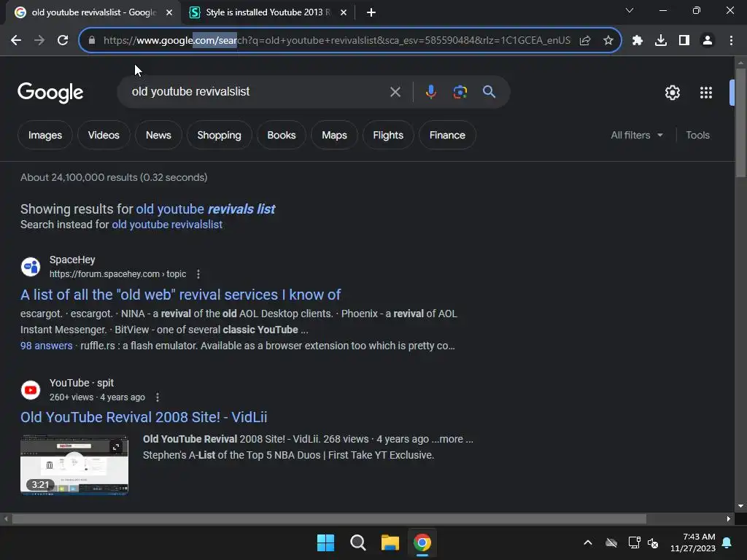The height and width of the screenshot is (560, 747).
Task: Filter results by Books
Action: pos(282,135)
